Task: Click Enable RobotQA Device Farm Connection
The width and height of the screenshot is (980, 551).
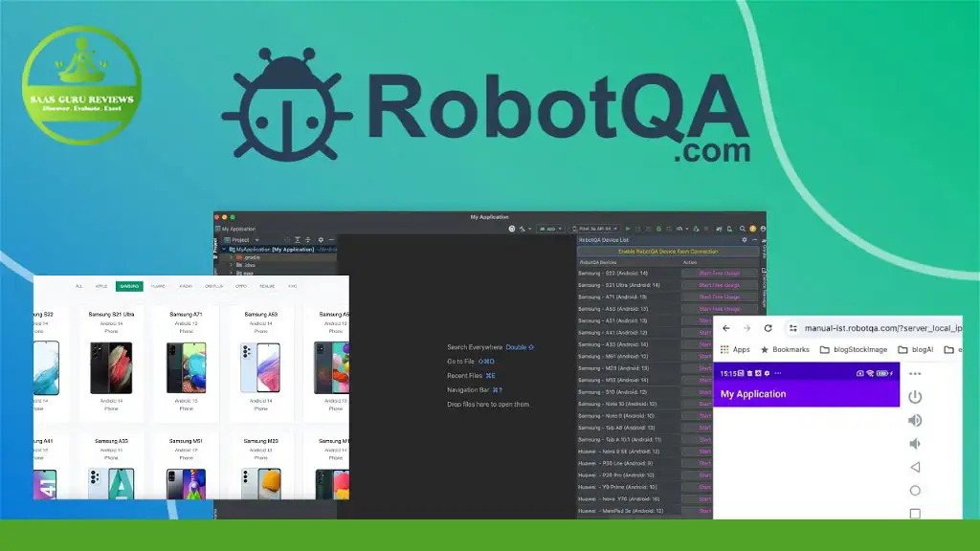Action: point(667,252)
